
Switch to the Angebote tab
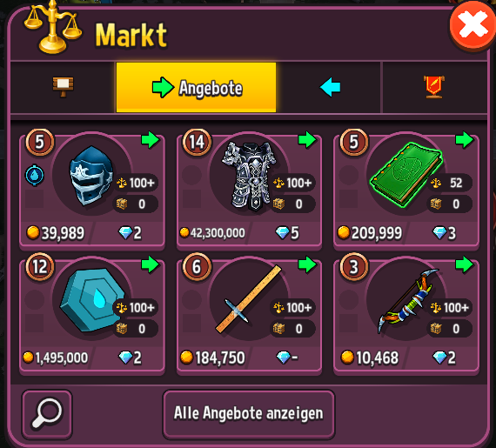click(196, 87)
